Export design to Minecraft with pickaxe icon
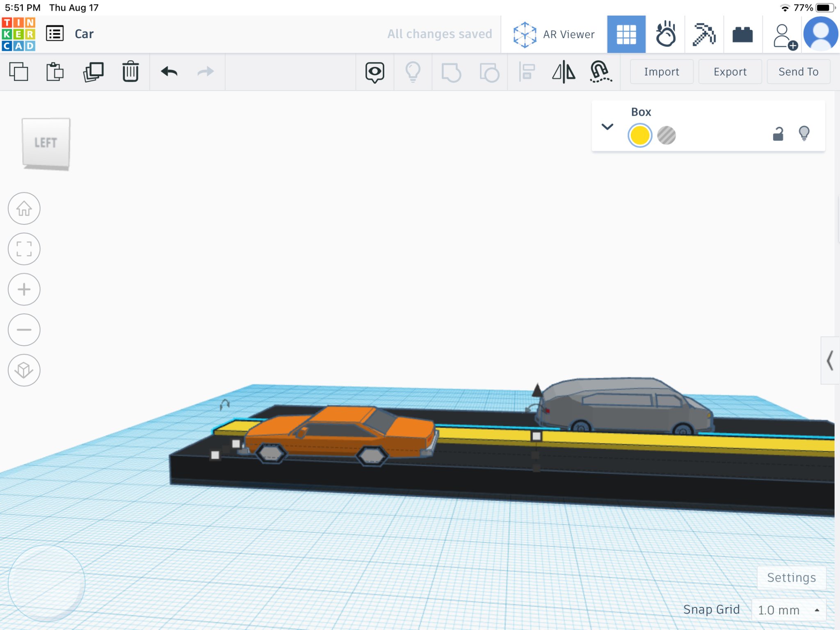The width and height of the screenshot is (840, 630). (705, 34)
